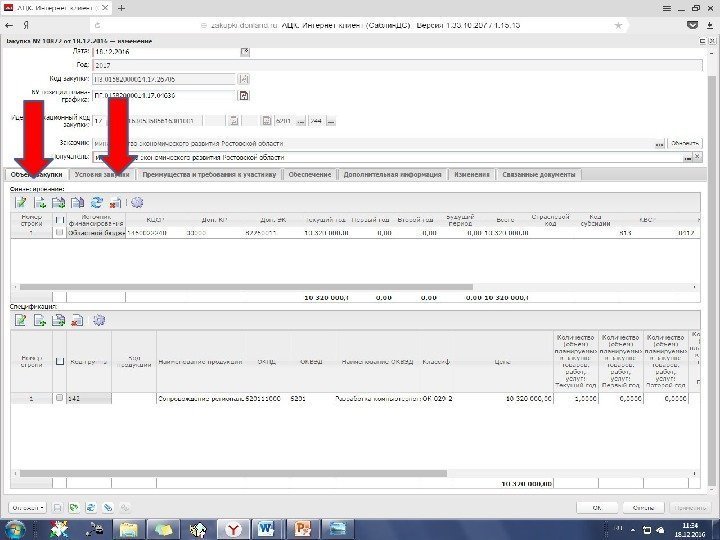Click the Наименование продукции column header

point(200,362)
